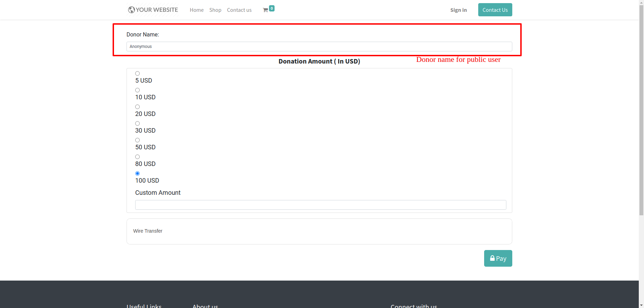The height and width of the screenshot is (308, 644).
Task: Open Contact us in the navigation bar
Action: point(239,10)
